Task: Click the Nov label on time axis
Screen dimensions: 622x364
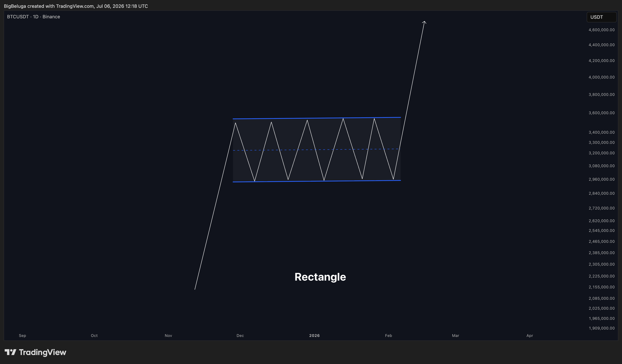Action: click(168, 336)
